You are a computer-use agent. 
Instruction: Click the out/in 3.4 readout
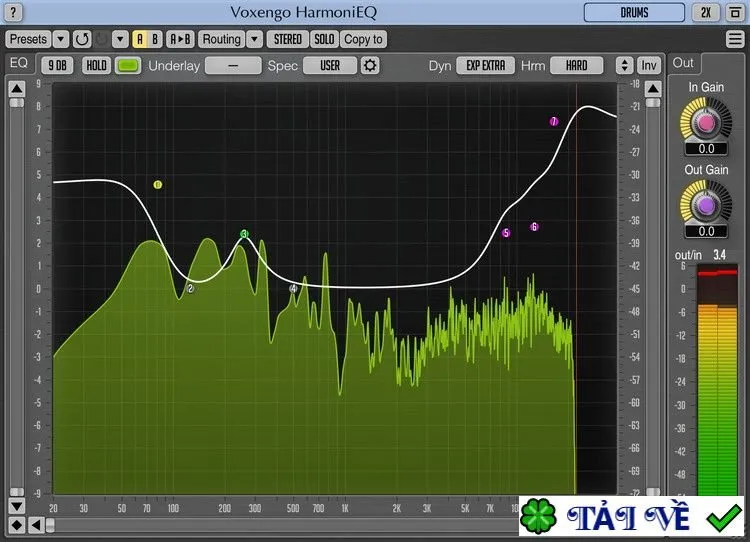click(700, 255)
